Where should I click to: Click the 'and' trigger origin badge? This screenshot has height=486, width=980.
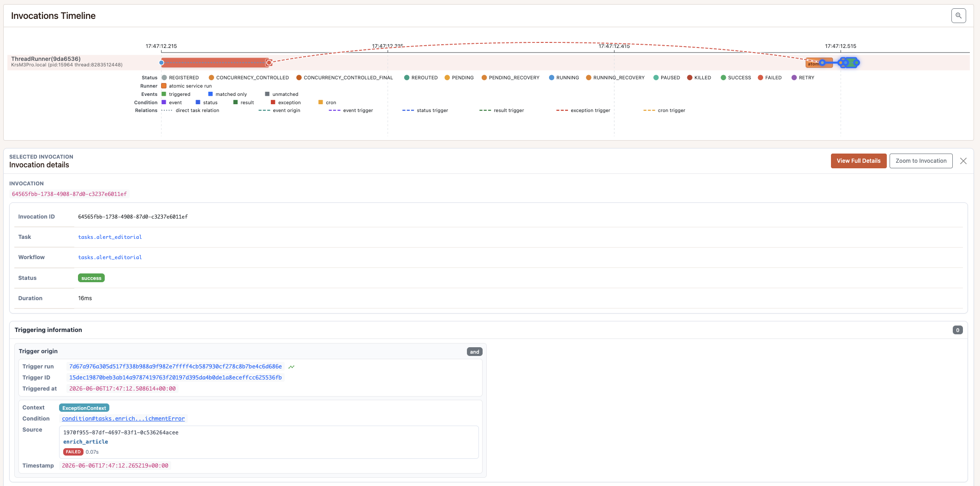pos(475,352)
